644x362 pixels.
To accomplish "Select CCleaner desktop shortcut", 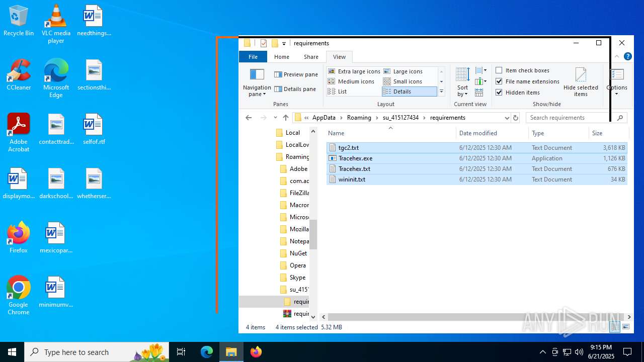I will click(19, 75).
